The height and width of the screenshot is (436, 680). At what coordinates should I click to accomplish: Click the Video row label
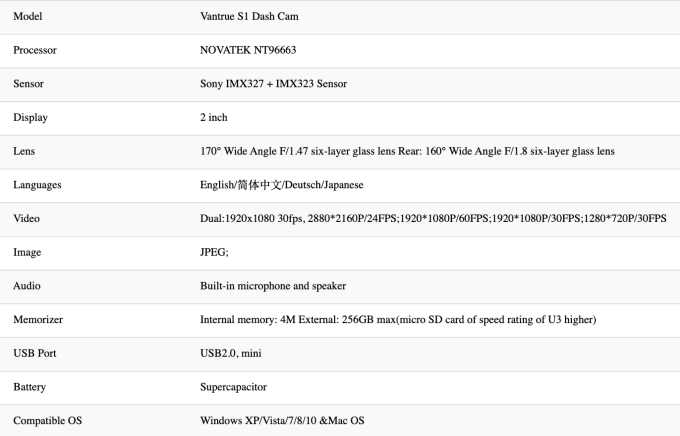click(26, 219)
